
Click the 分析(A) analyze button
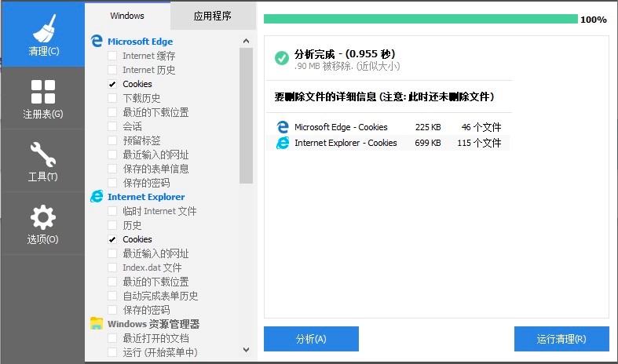[311, 339]
